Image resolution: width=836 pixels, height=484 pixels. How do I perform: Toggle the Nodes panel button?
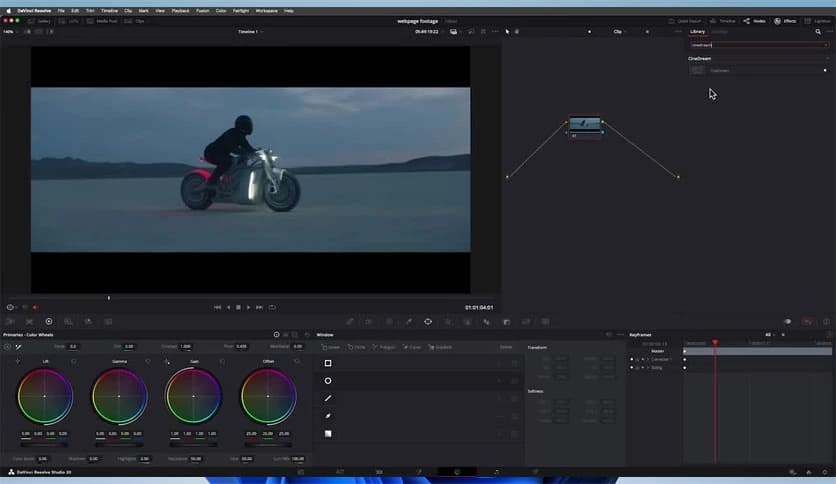[x=754, y=21]
